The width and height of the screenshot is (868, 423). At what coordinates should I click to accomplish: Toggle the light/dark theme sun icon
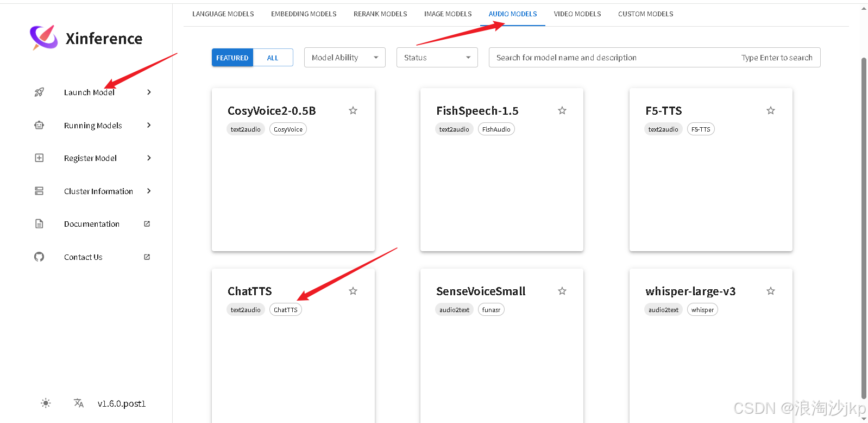click(46, 403)
